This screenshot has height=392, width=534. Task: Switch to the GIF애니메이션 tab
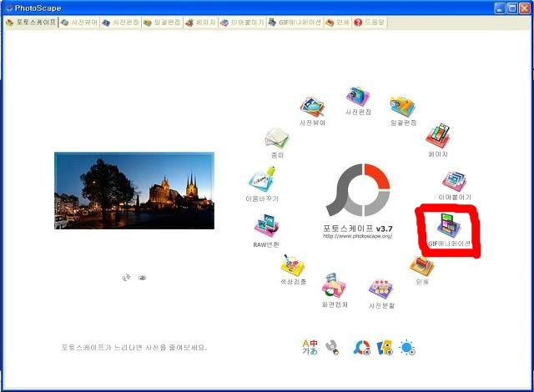(295, 23)
